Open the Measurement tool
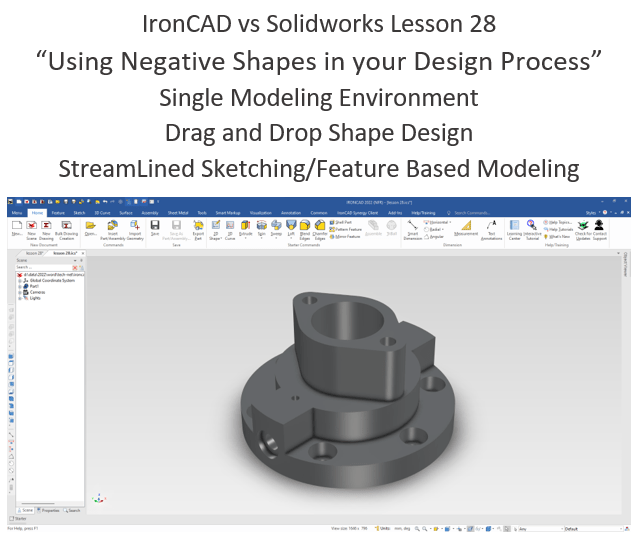The width and height of the screenshot is (641, 538). coord(465,228)
